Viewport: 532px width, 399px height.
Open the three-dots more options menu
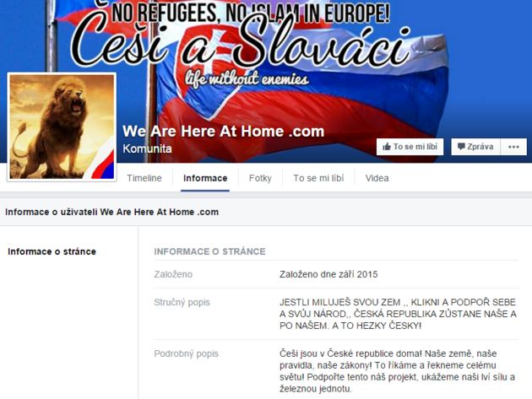[x=513, y=147]
